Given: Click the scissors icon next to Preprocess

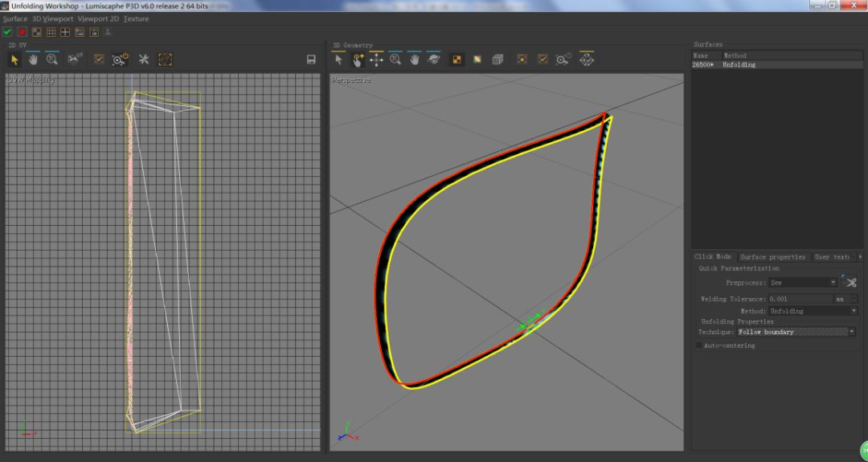Looking at the screenshot, I should pos(850,282).
